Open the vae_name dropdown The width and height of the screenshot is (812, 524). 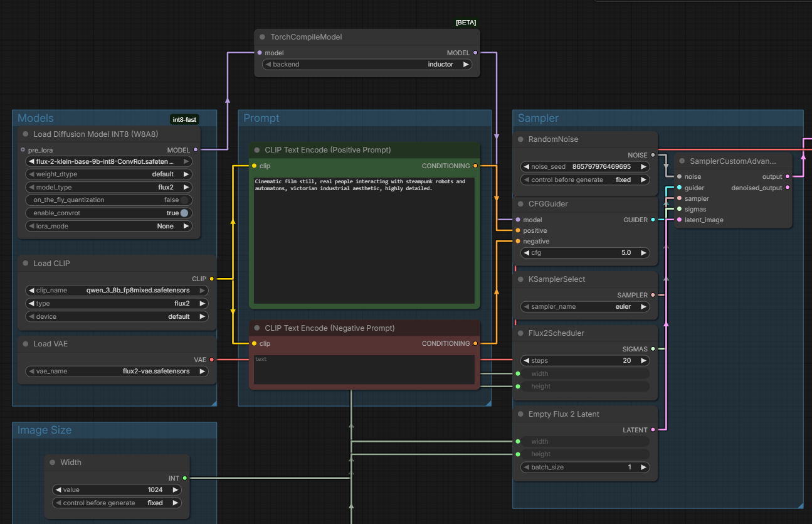click(x=117, y=371)
